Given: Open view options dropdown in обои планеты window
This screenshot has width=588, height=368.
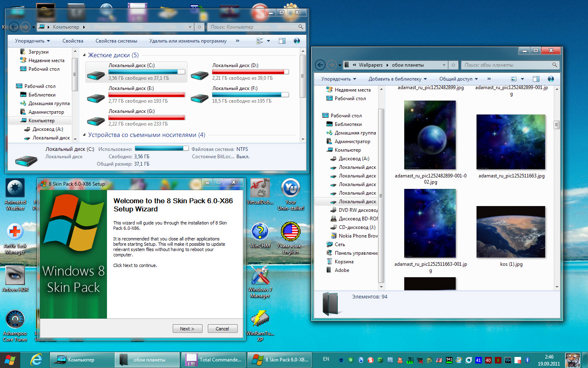Looking at the screenshot, I should (522, 79).
